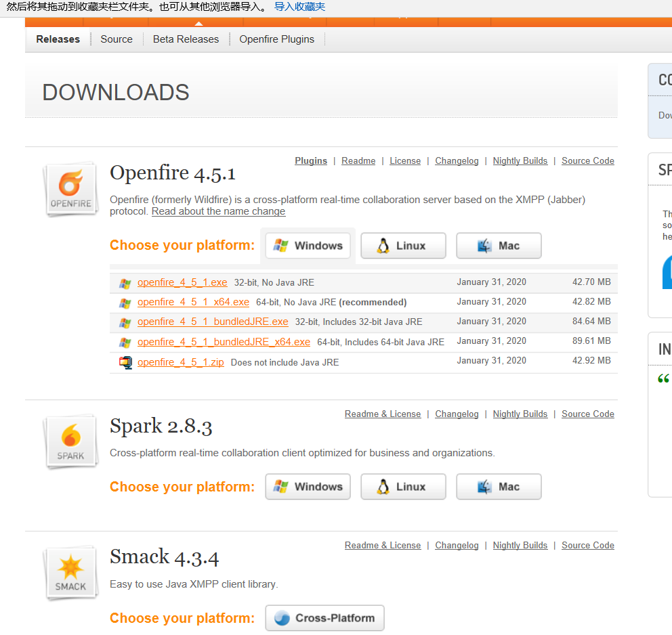Image resolution: width=672 pixels, height=635 pixels.
Task: Open the Openfire Plugins tab
Action: tap(276, 39)
